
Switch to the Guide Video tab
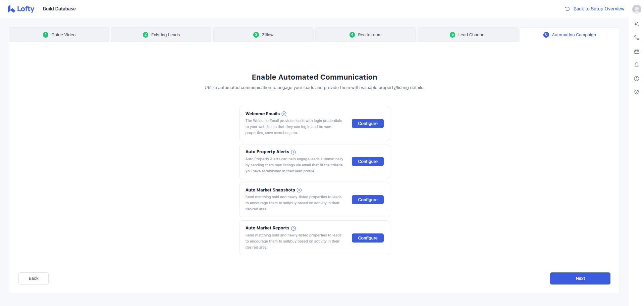pos(59,35)
